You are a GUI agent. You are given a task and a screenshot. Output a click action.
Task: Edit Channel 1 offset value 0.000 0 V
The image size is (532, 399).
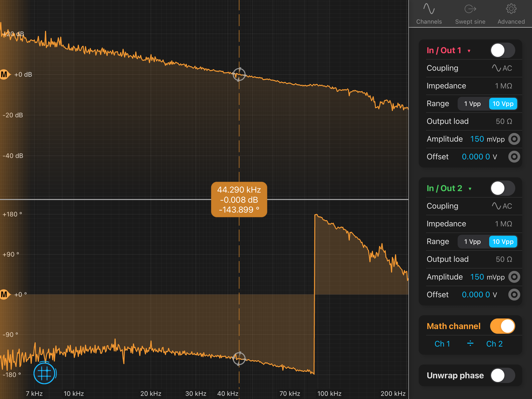tap(480, 157)
